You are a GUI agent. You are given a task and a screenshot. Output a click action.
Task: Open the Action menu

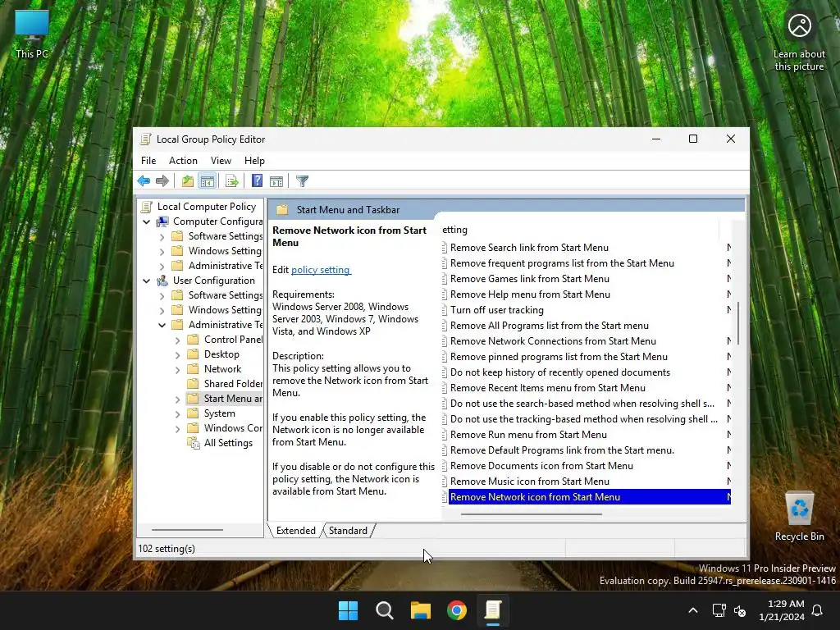(183, 161)
